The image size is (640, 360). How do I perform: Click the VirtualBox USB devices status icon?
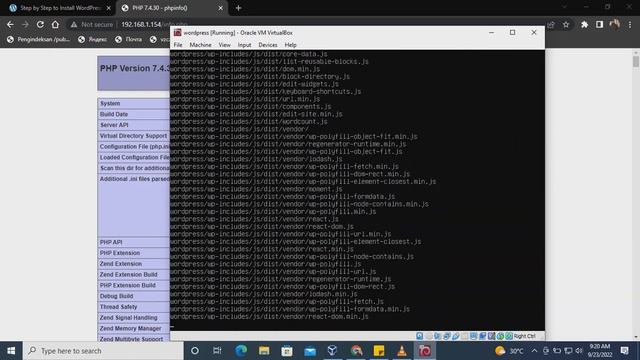coord(456,336)
